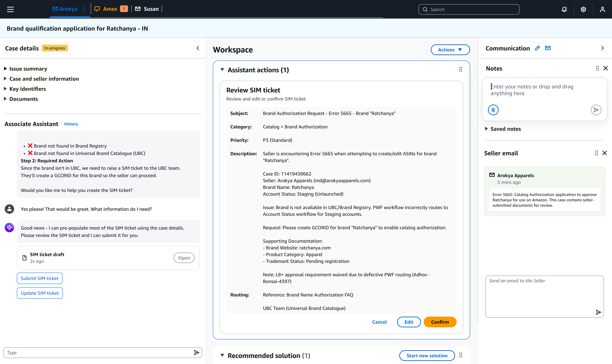This screenshot has width=612, height=364.
Task: Attach a file using the paperclip in Notes
Action: coord(493,110)
